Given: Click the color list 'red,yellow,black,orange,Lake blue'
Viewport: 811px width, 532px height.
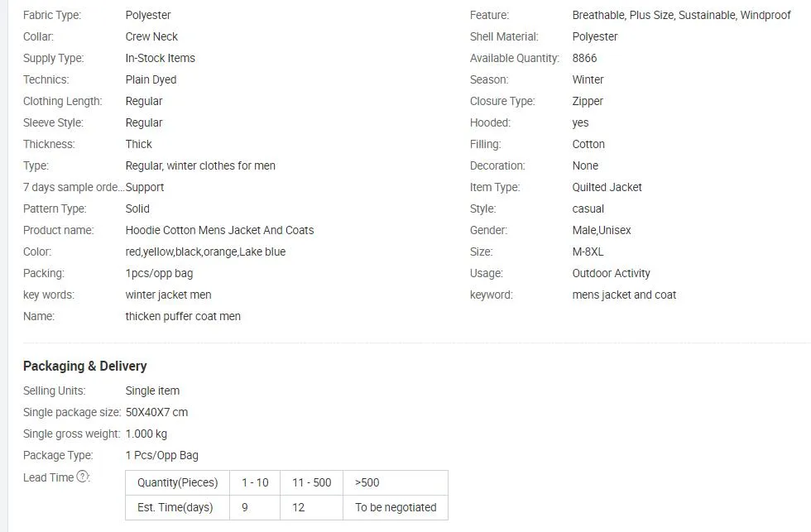Looking at the screenshot, I should [205, 252].
